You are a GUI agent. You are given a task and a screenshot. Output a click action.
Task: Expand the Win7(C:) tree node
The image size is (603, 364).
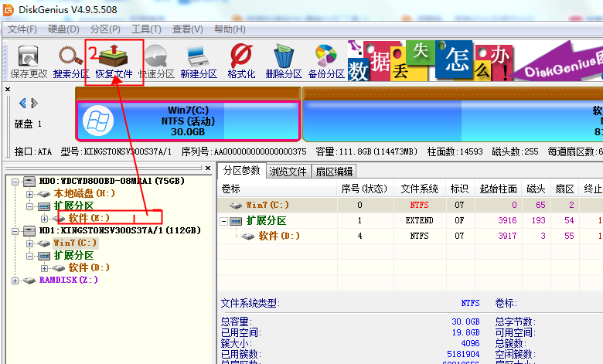[x=29, y=243]
